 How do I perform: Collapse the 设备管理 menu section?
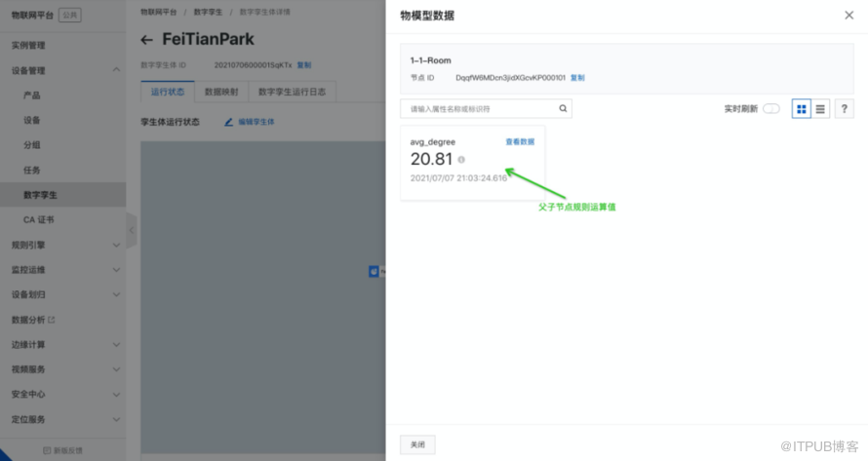[116, 70]
